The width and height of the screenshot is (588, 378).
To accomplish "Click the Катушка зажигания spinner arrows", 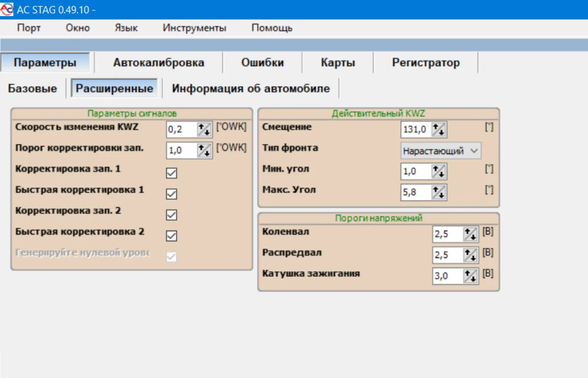I will (471, 276).
